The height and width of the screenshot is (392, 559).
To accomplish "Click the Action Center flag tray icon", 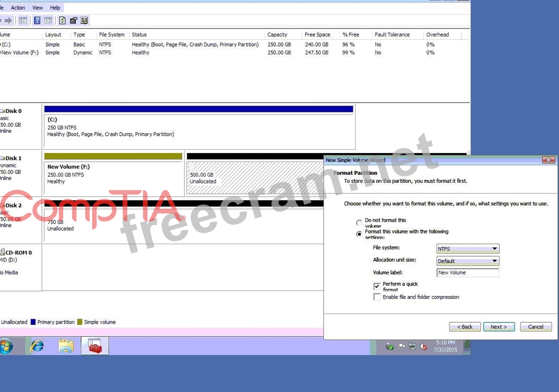I will click(401, 346).
